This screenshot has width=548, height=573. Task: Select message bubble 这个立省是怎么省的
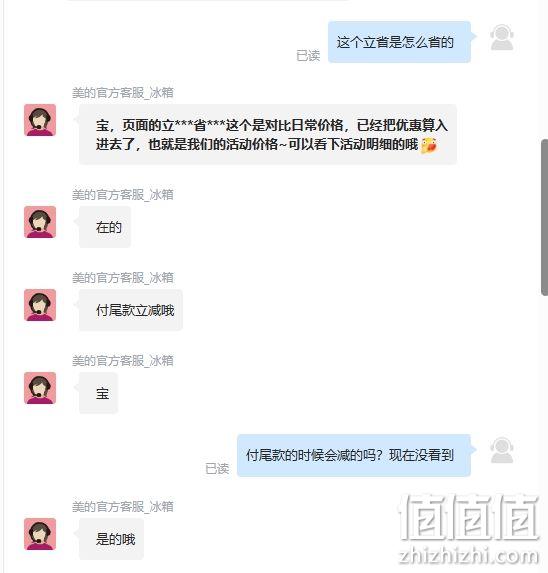(x=399, y=42)
